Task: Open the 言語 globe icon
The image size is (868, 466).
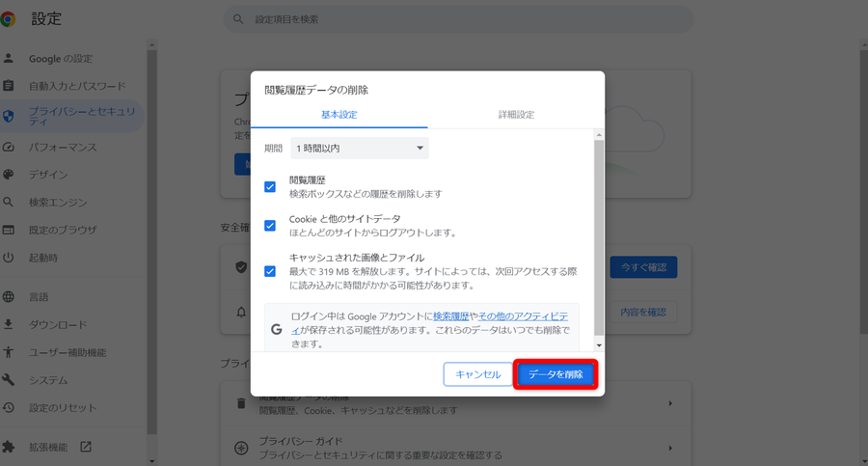Action: [x=9, y=296]
